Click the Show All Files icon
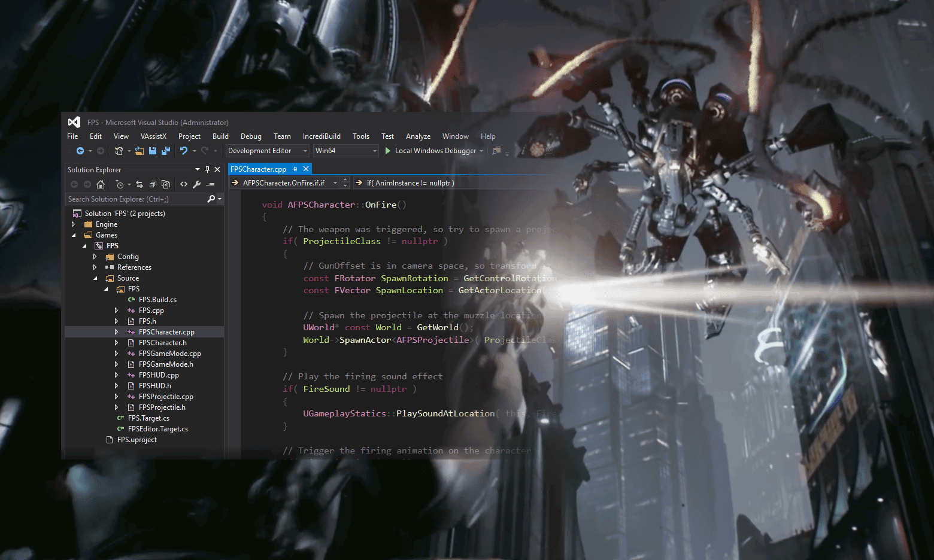This screenshot has height=560, width=934. click(x=166, y=184)
